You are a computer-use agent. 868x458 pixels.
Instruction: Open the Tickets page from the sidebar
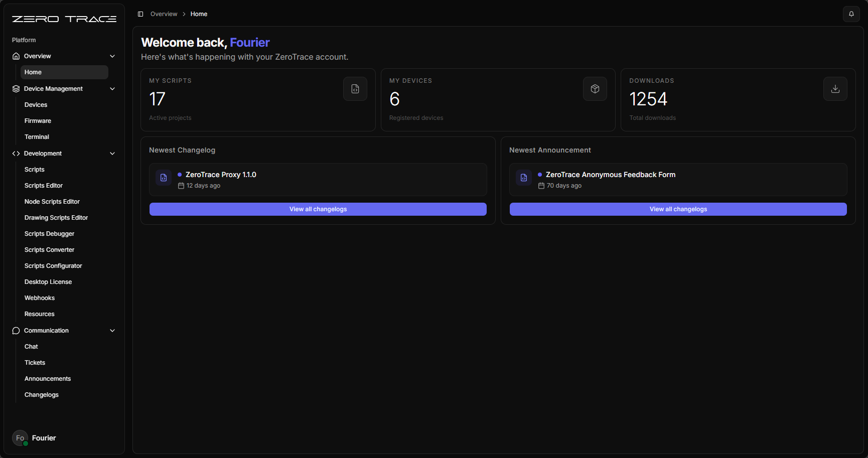pyautogui.click(x=35, y=362)
